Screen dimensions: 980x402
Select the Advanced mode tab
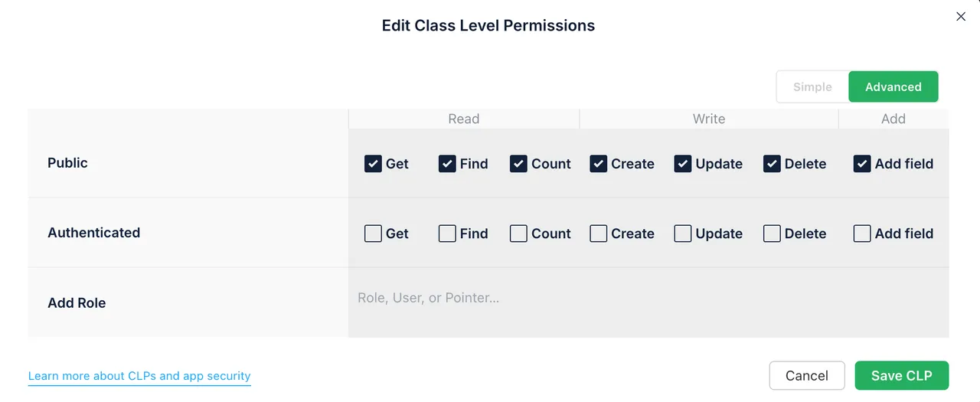893,87
